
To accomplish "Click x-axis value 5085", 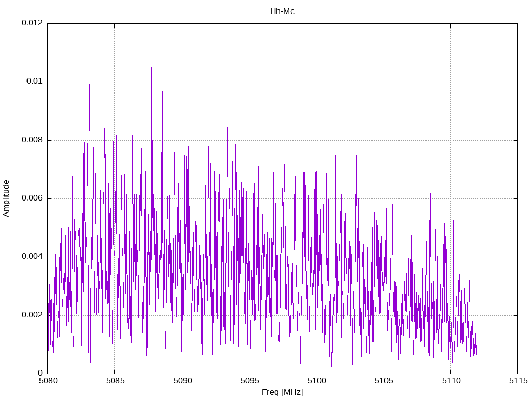I will click(115, 381).
